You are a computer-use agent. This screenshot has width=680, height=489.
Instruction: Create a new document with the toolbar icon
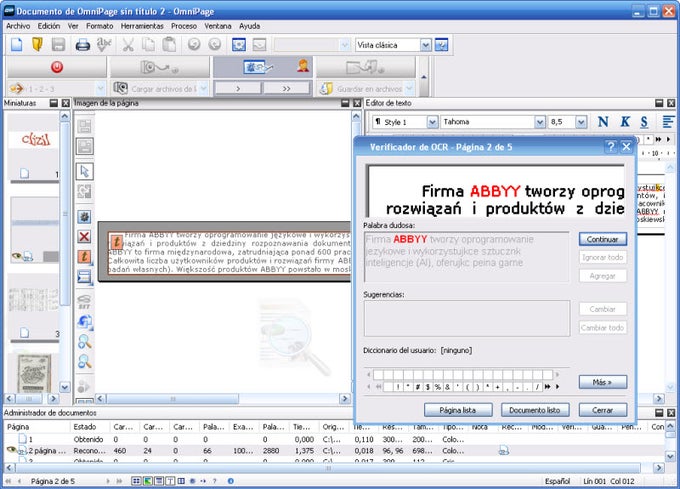[x=16, y=45]
